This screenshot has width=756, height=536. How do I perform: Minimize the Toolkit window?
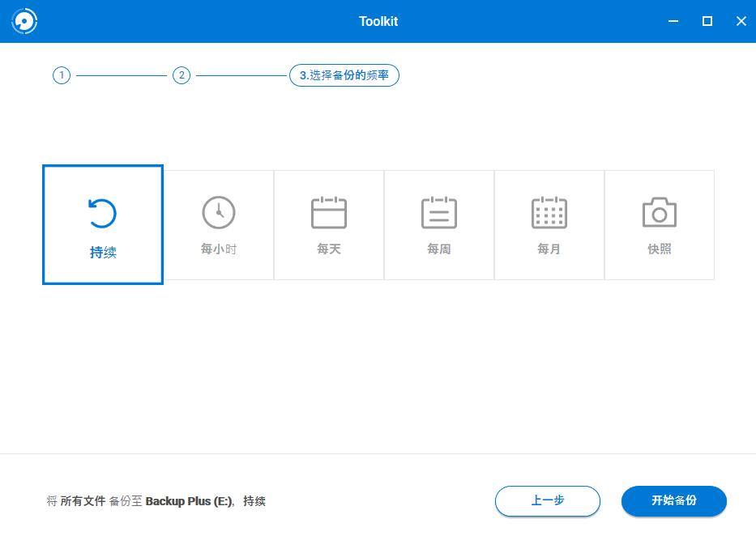tap(673, 21)
